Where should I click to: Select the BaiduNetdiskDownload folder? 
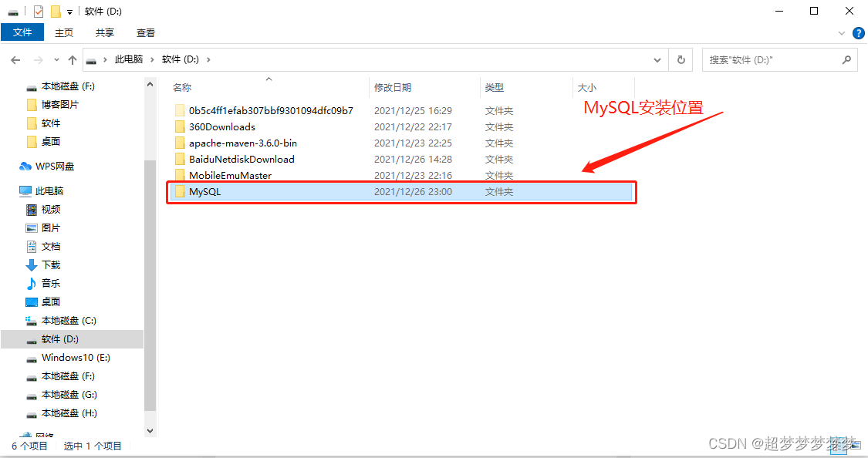tap(241, 159)
